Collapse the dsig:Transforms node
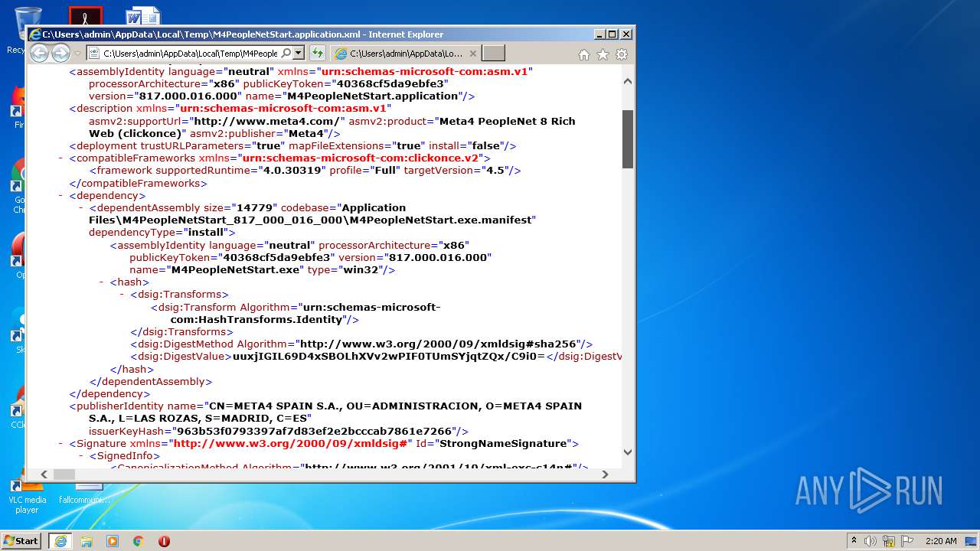This screenshot has width=980, height=551. coord(122,295)
